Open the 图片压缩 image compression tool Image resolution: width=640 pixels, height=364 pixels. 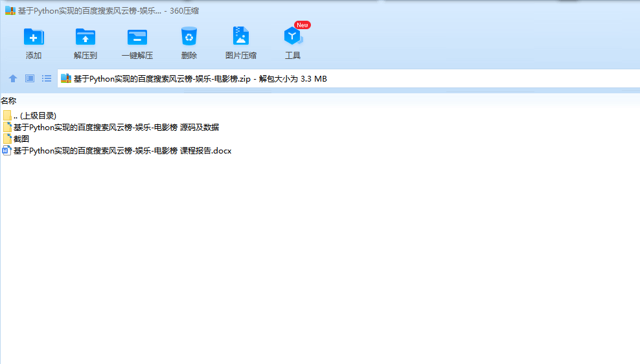(x=241, y=36)
